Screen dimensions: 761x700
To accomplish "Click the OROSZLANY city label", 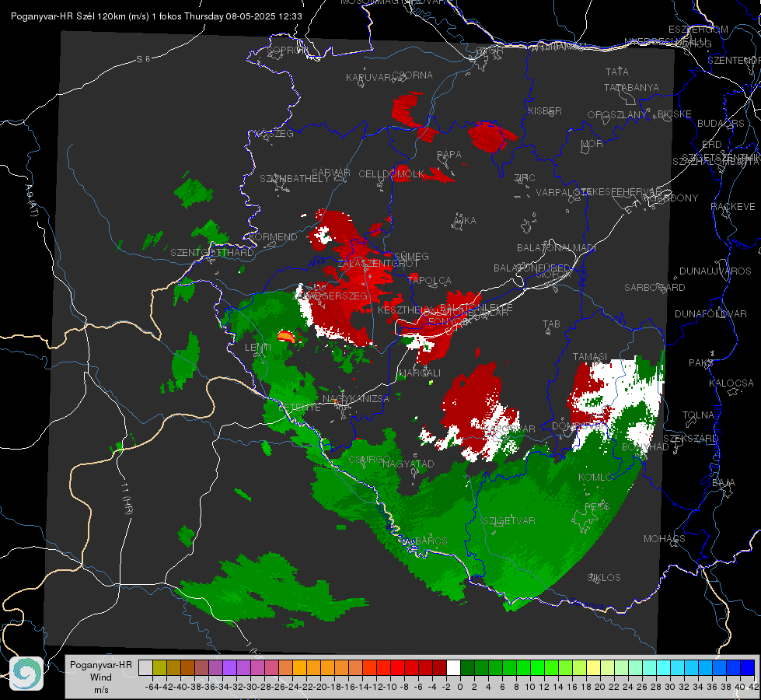I will click(617, 115).
